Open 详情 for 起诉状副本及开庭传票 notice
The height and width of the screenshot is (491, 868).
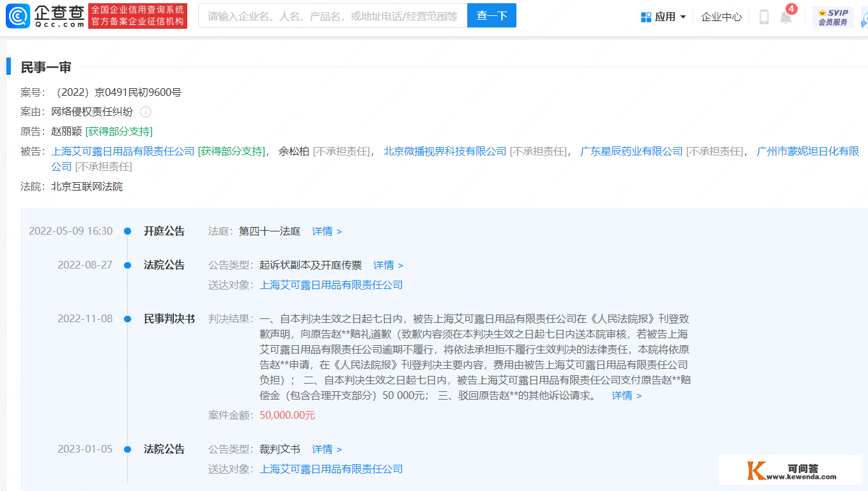click(x=388, y=265)
